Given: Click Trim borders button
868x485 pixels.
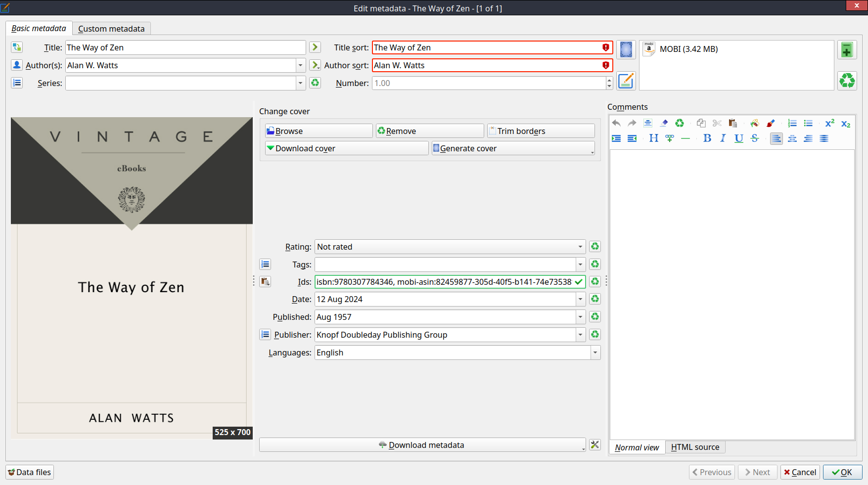Looking at the screenshot, I should click(541, 131).
